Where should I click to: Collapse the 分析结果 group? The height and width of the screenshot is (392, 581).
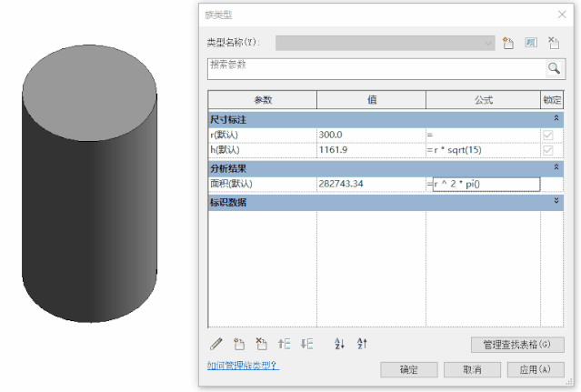(x=556, y=167)
